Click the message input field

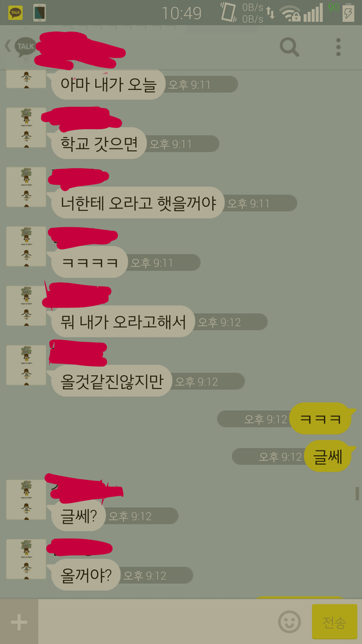(158, 622)
